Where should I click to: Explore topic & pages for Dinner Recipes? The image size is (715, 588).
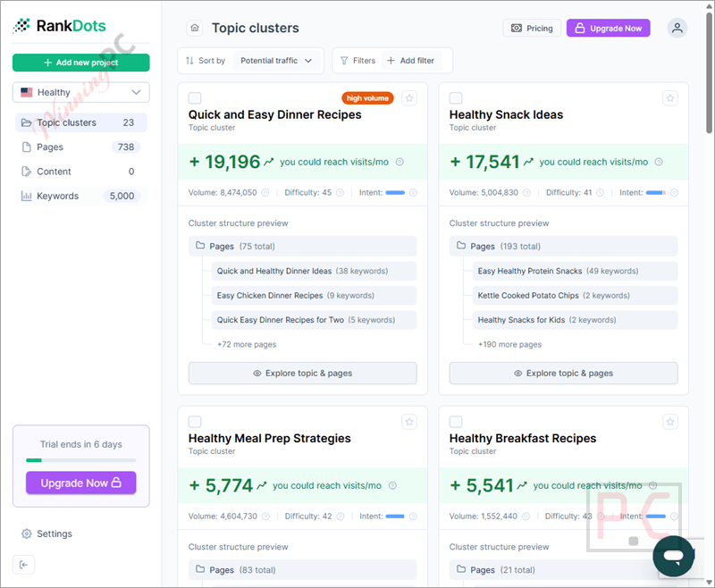point(302,374)
